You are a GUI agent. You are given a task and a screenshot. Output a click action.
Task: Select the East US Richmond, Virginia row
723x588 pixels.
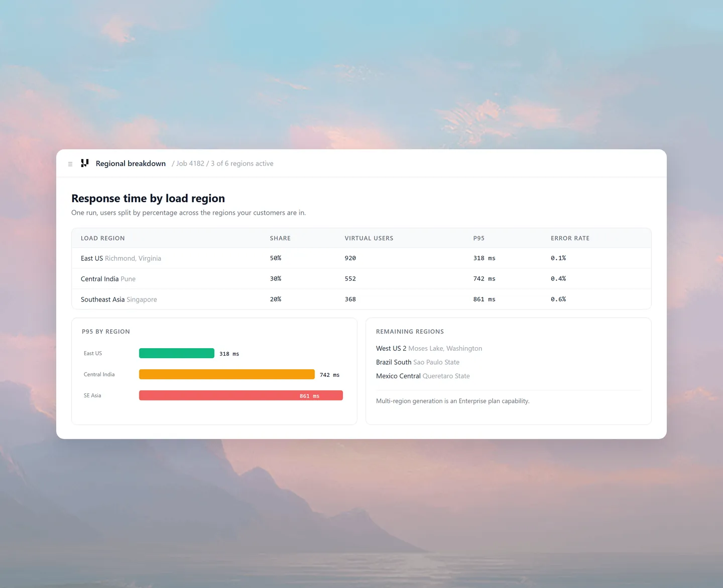click(x=361, y=258)
